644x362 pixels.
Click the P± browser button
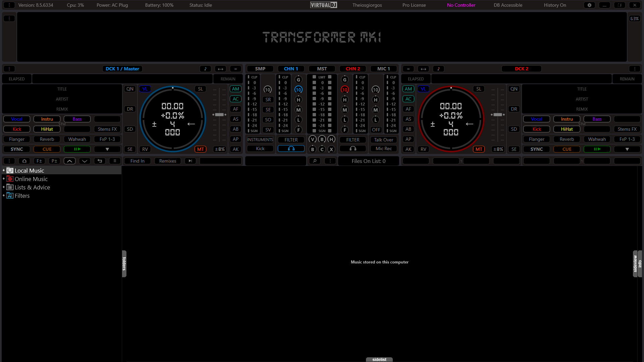click(x=54, y=161)
